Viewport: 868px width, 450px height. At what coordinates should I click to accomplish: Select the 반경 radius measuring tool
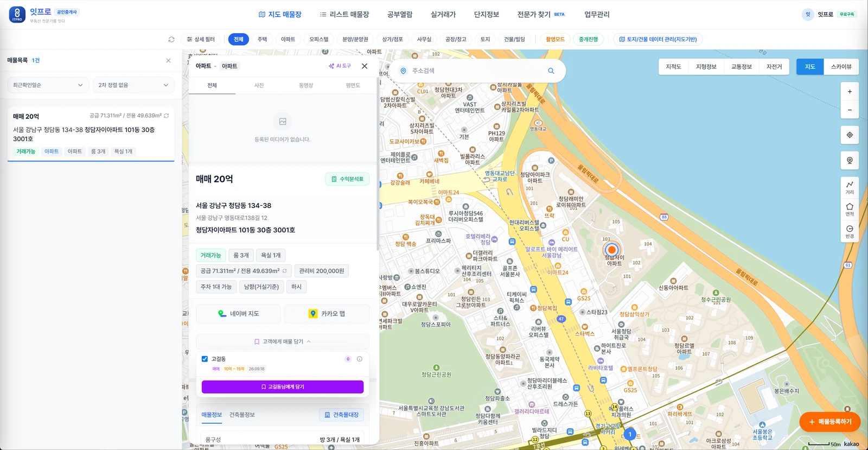(x=850, y=232)
